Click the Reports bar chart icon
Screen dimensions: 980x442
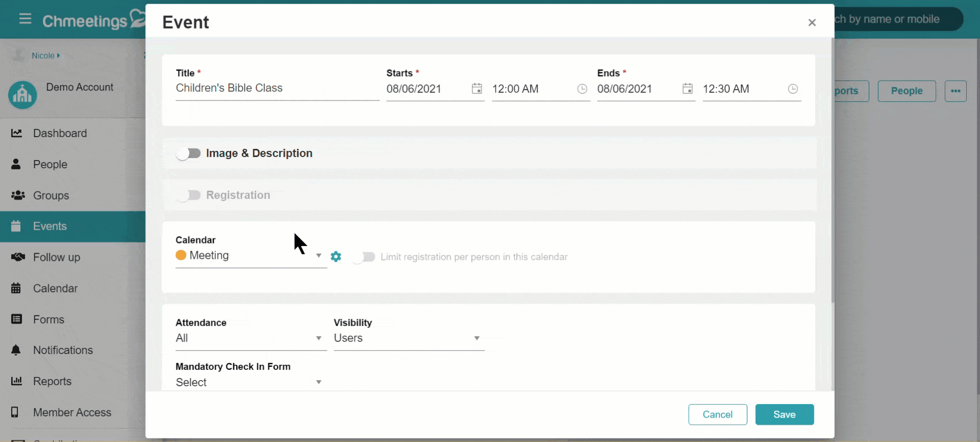pos(17,381)
